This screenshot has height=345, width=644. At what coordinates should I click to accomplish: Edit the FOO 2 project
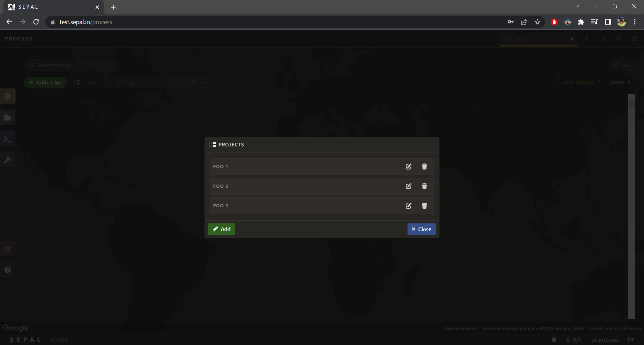[408, 186]
